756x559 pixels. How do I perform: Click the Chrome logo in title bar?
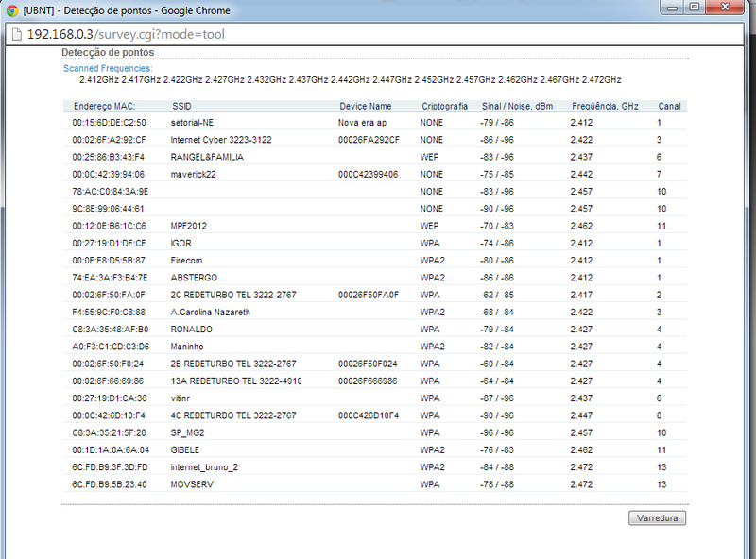12,10
